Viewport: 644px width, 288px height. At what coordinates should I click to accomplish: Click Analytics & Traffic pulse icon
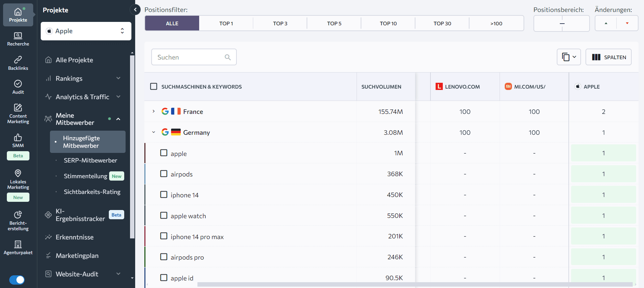[x=49, y=97]
